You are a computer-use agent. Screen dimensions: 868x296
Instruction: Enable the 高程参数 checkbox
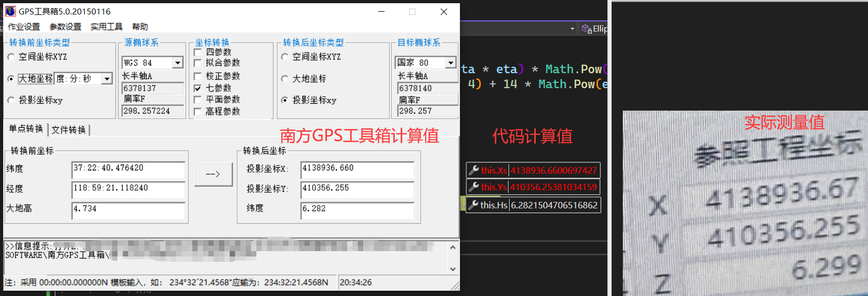point(198,112)
